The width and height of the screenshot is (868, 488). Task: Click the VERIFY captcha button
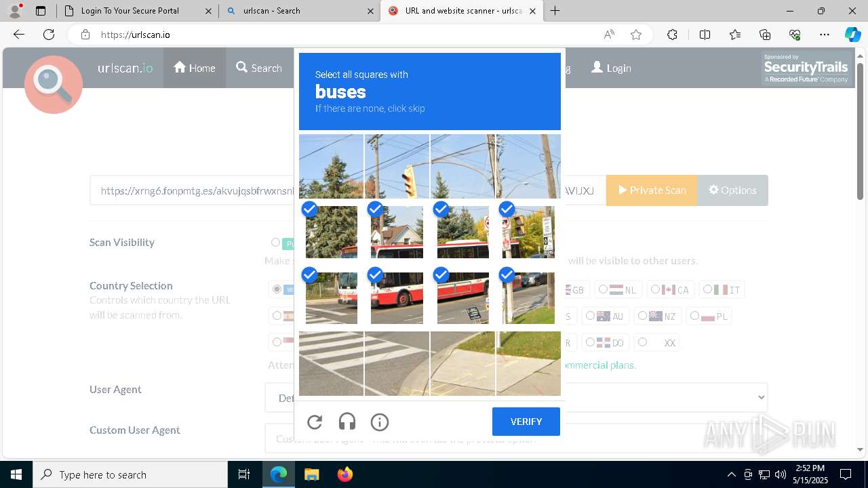pos(526,422)
